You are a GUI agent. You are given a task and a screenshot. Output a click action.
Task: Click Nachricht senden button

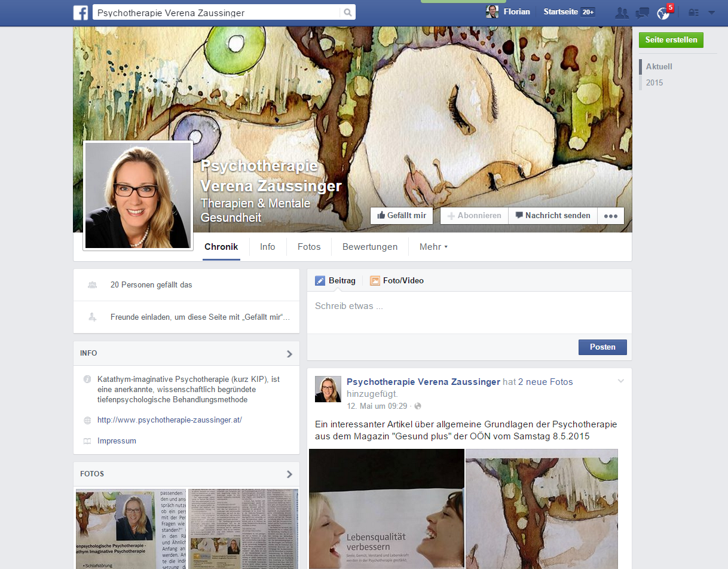coord(553,216)
